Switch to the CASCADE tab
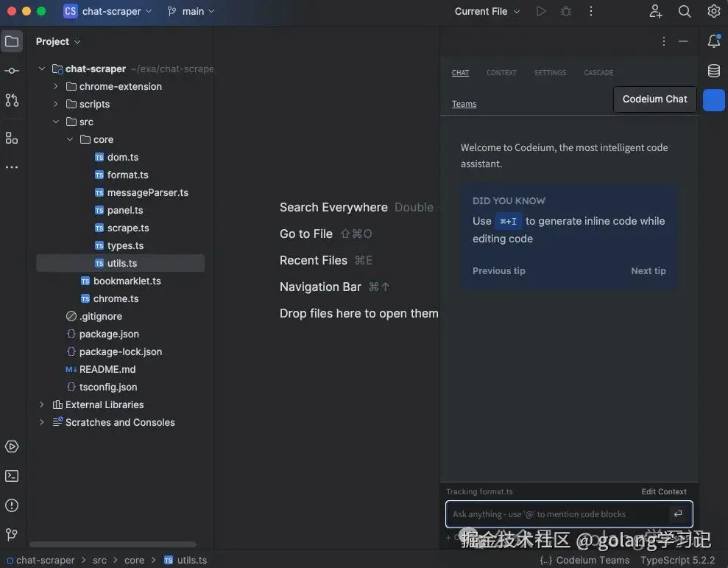 (x=598, y=72)
